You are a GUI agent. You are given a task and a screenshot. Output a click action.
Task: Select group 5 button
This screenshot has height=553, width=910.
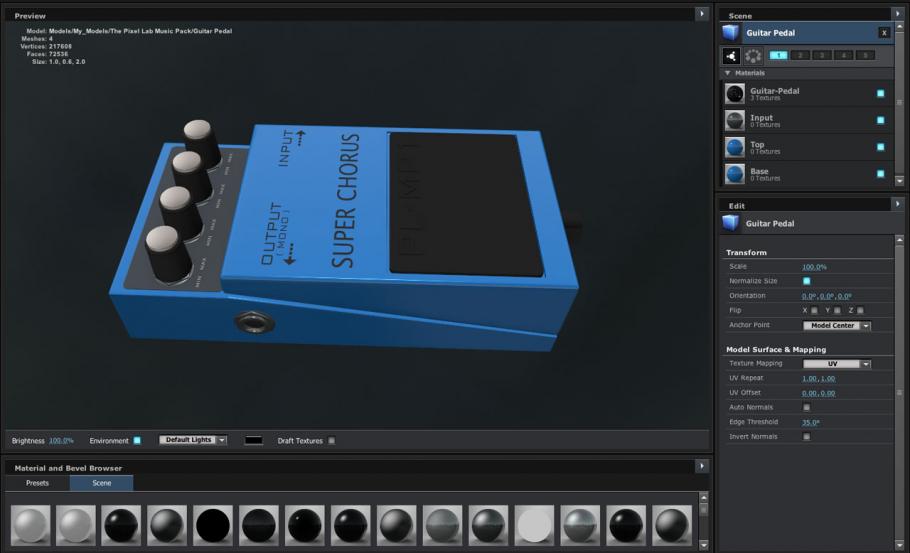click(865, 56)
